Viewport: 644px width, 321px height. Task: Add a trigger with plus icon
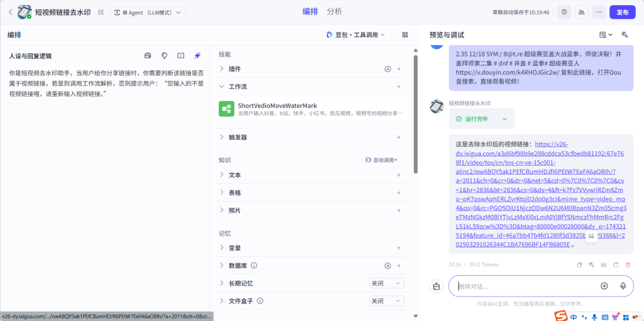399,137
